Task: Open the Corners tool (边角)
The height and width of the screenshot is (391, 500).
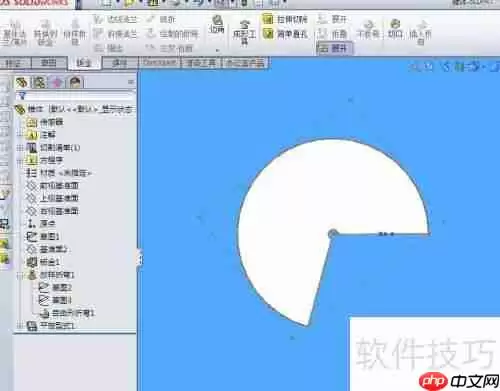Action: [217, 25]
